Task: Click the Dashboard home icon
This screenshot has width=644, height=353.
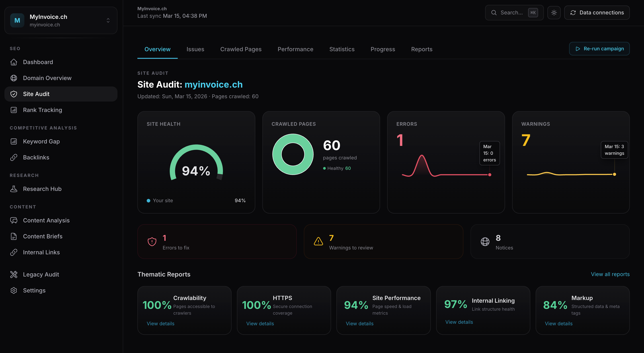Action: pos(14,62)
